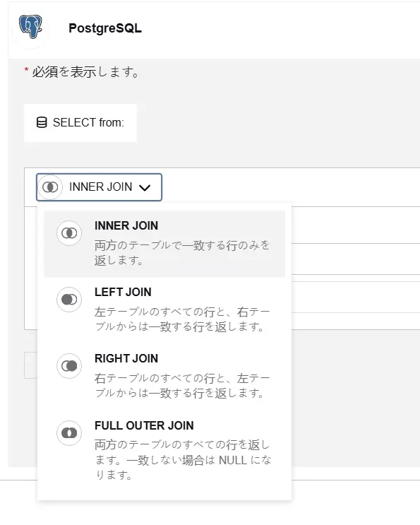Choose RIGHT JOIN option from the list
The width and height of the screenshot is (420, 525).
point(164,376)
